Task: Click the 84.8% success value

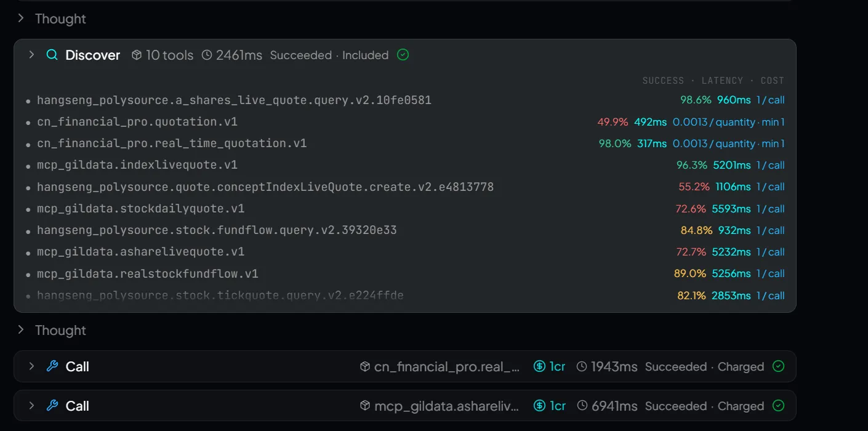Action: click(696, 230)
